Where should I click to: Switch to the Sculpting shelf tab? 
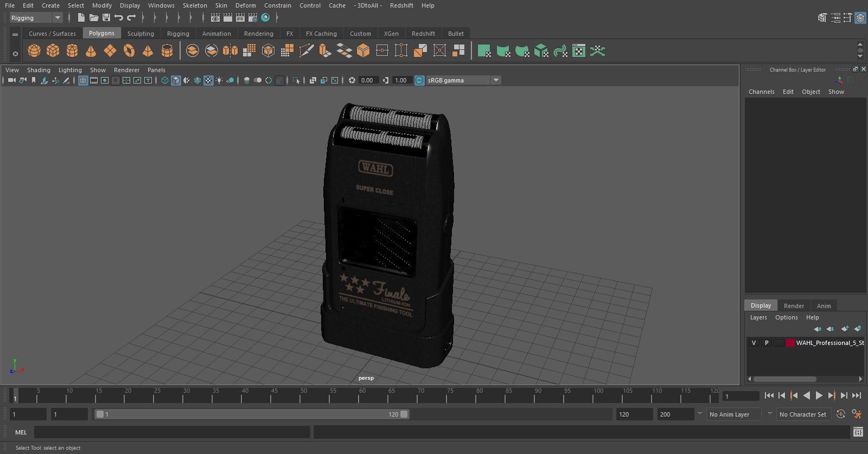(141, 34)
